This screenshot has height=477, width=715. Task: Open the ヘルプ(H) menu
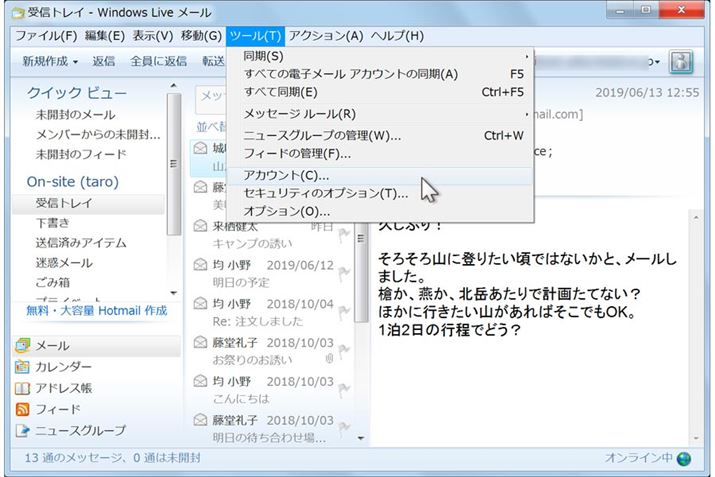click(397, 36)
